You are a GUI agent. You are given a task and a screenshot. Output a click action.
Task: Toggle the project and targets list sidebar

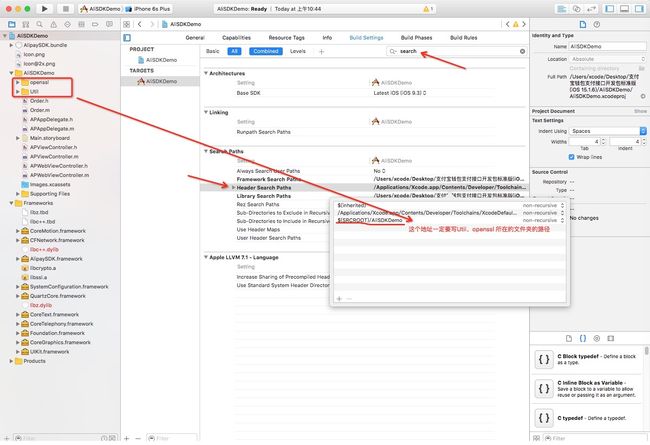point(127,38)
